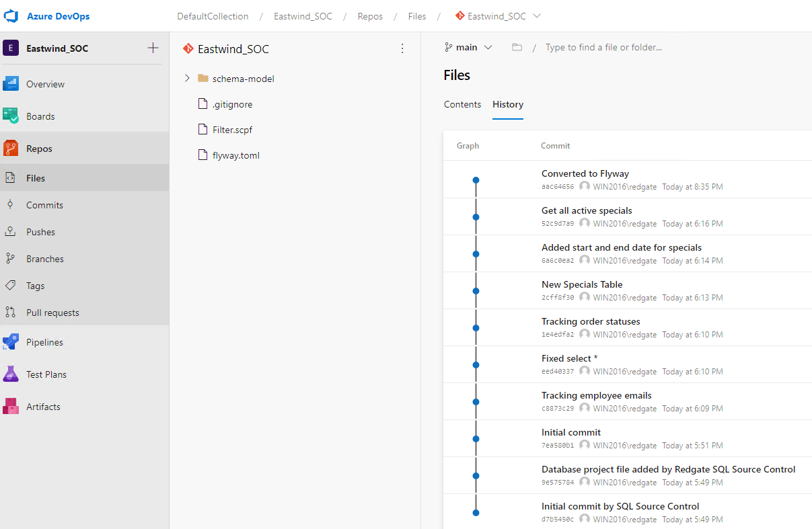The image size is (812, 529).
Task: Open Test Plans flask icon
Action: pos(11,374)
